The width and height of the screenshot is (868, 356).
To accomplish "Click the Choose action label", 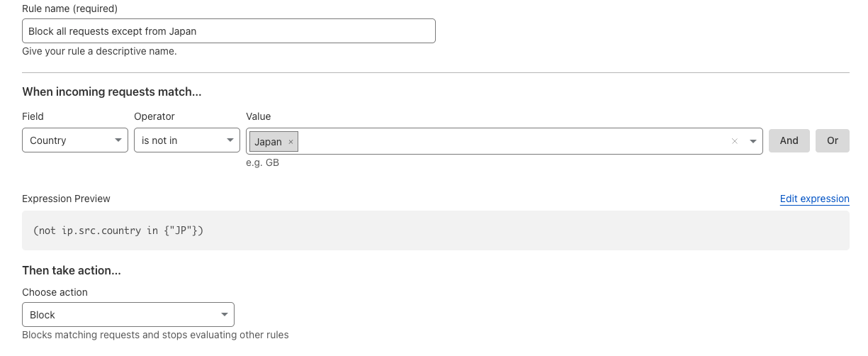I will pyautogui.click(x=55, y=292).
